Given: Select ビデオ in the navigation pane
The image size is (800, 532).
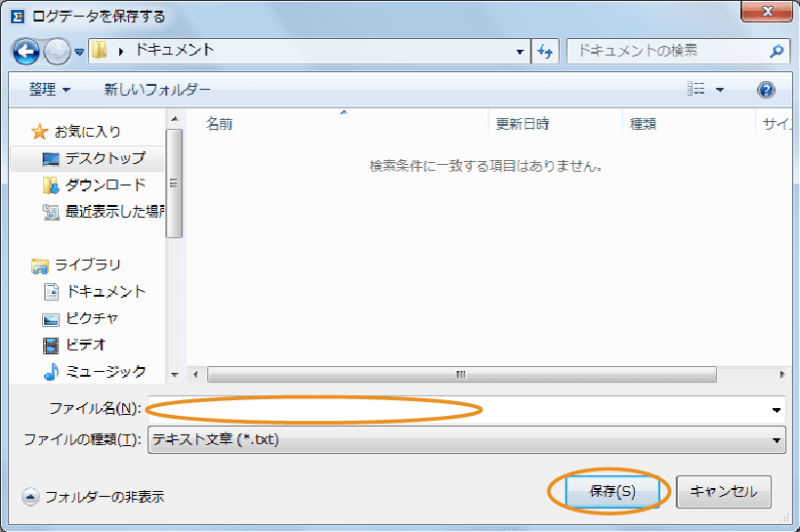Looking at the screenshot, I should [85, 345].
